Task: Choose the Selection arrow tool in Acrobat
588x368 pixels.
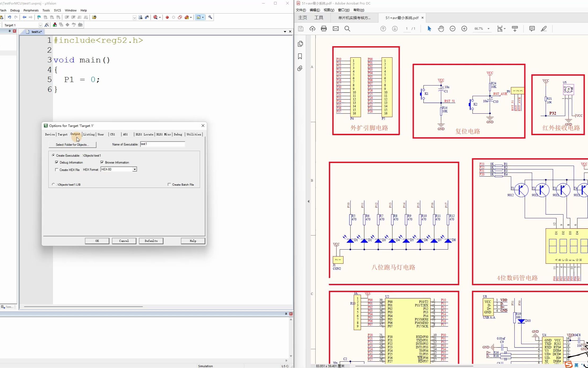Action: tap(429, 29)
